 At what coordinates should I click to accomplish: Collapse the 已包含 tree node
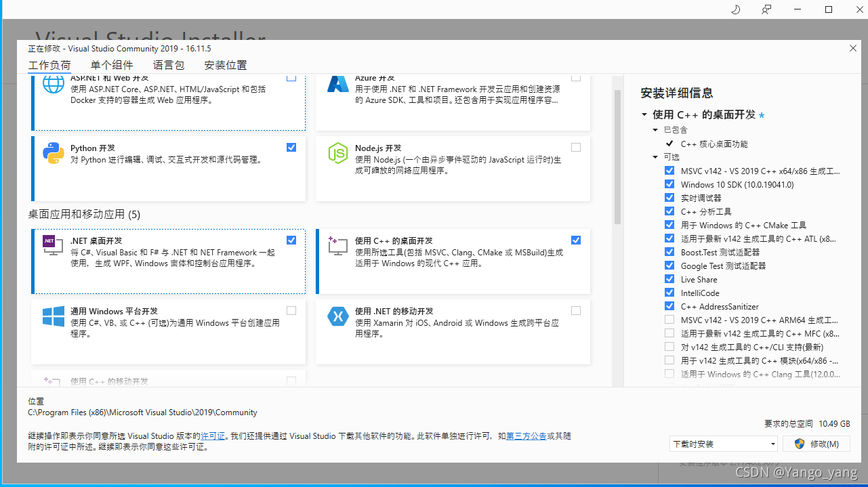point(655,129)
